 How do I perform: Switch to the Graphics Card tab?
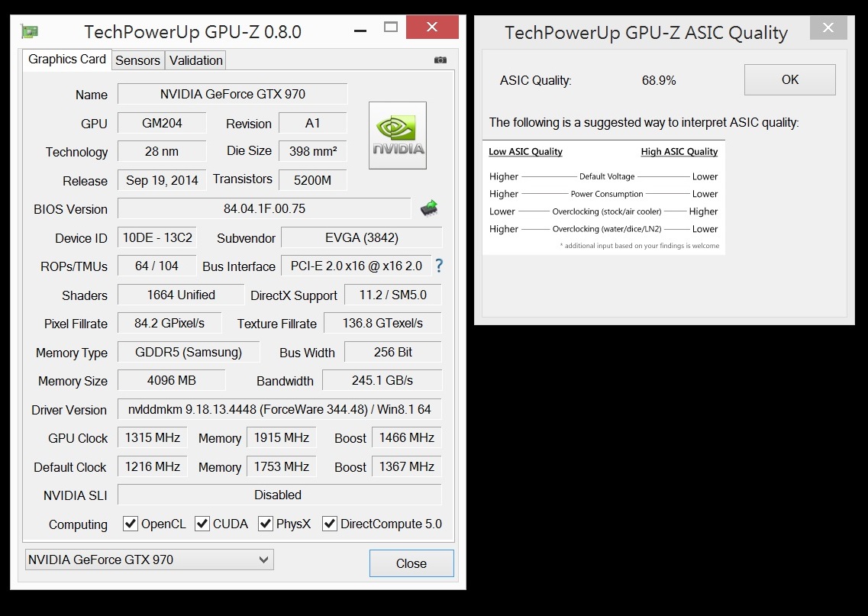[67, 60]
